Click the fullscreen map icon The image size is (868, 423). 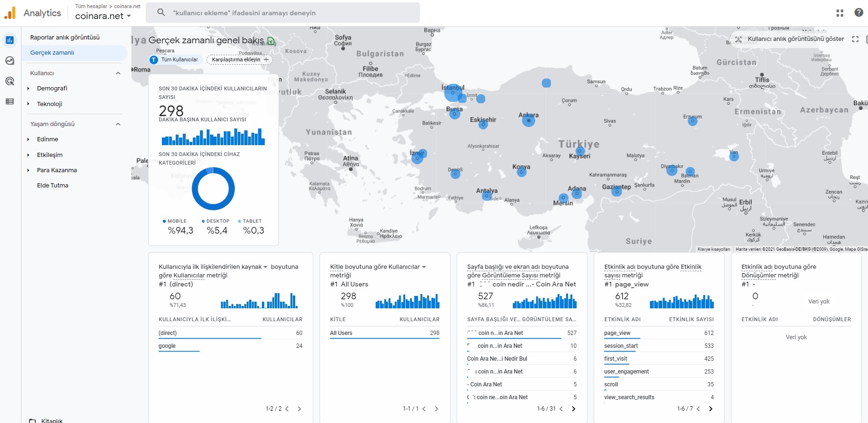(x=855, y=39)
